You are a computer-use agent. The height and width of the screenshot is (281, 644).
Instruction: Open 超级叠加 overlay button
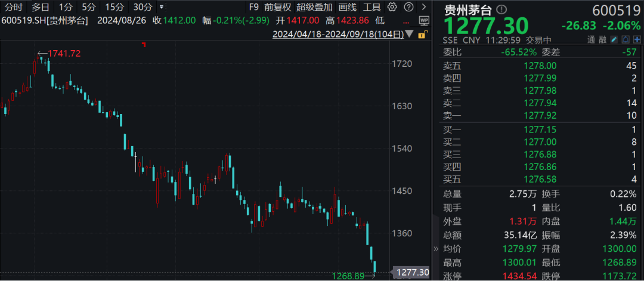[x=315, y=7]
